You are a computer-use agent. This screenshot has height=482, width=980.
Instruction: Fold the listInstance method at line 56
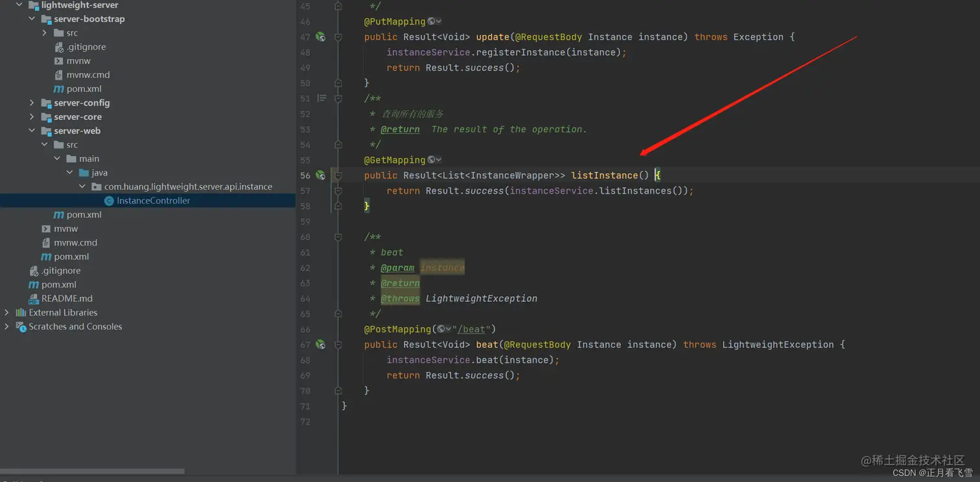[338, 175]
